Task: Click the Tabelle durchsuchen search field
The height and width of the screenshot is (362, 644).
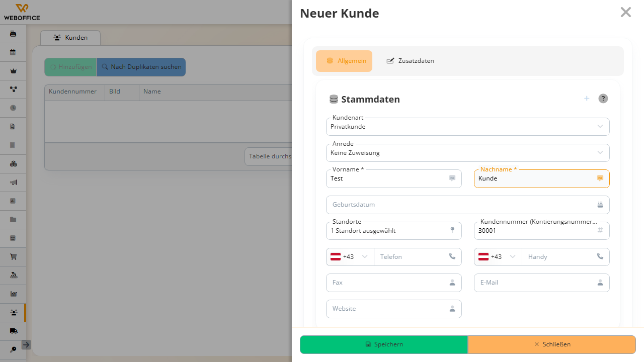Action: (x=269, y=156)
